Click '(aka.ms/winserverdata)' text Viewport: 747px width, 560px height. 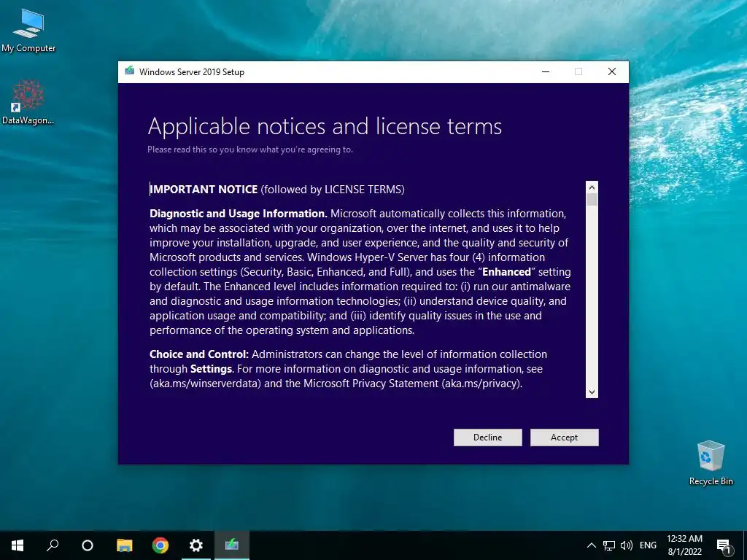[x=205, y=384]
